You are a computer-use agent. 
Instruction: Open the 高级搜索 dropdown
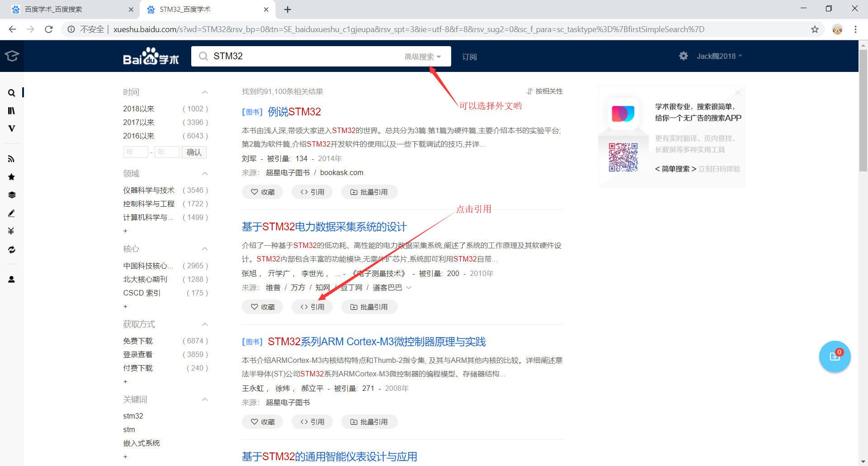click(423, 57)
